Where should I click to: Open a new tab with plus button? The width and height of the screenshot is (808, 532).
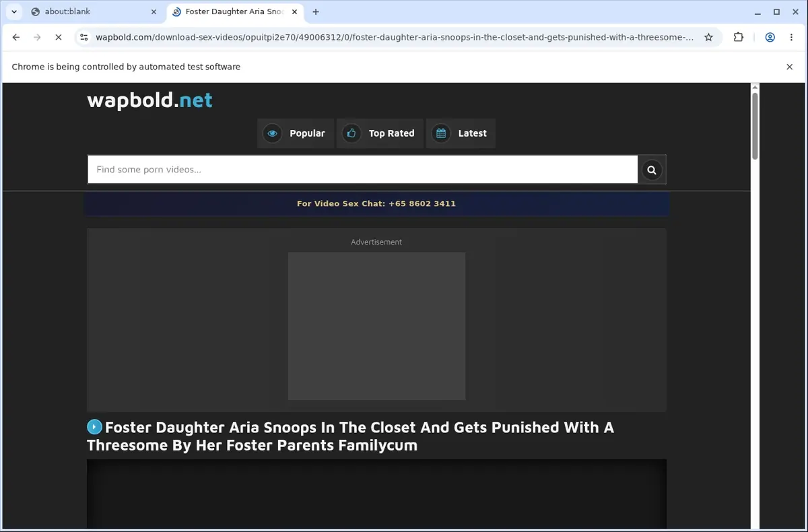coord(316,11)
